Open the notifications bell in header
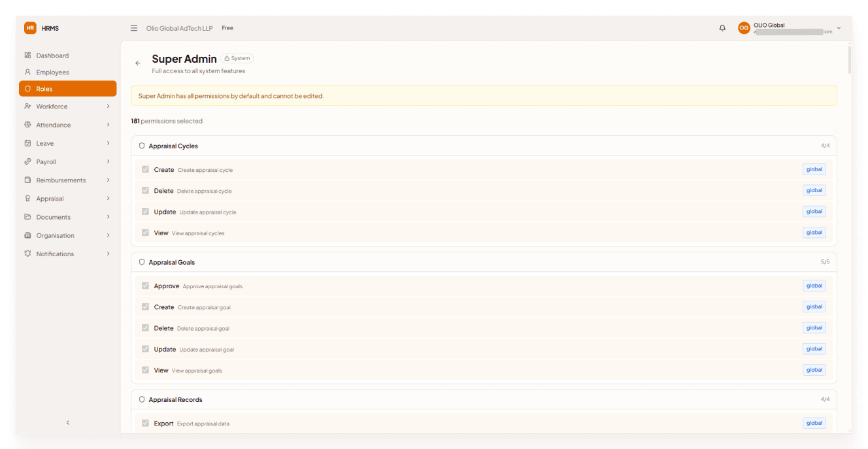This screenshot has width=868, height=449. pyautogui.click(x=722, y=28)
